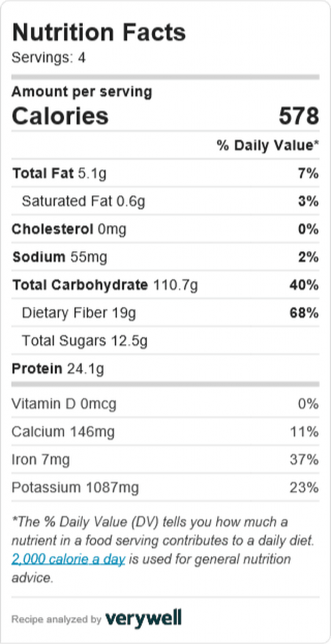This screenshot has height=644, width=331.
Task: Click the % Daily Value* header
Action: click(x=268, y=145)
